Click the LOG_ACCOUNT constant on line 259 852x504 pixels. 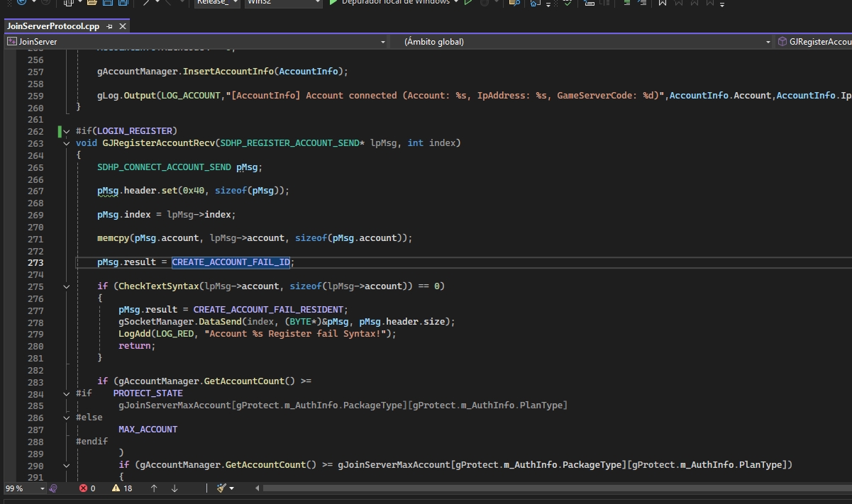(x=190, y=96)
